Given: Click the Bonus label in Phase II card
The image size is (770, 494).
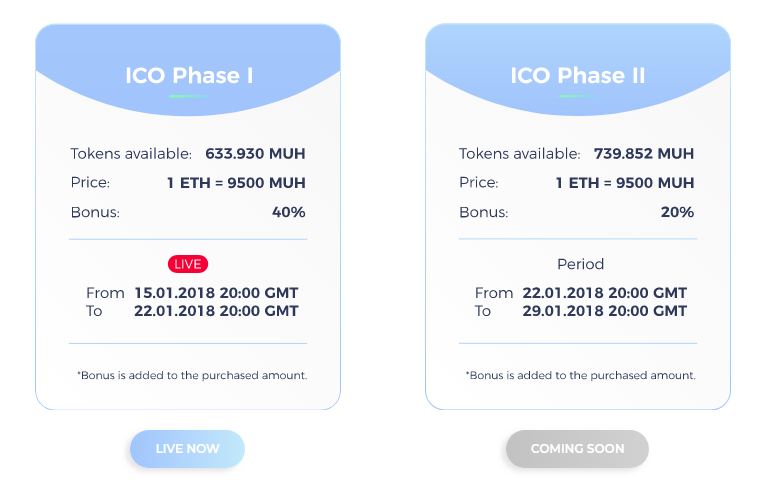Looking at the screenshot, I should click(484, 212).
